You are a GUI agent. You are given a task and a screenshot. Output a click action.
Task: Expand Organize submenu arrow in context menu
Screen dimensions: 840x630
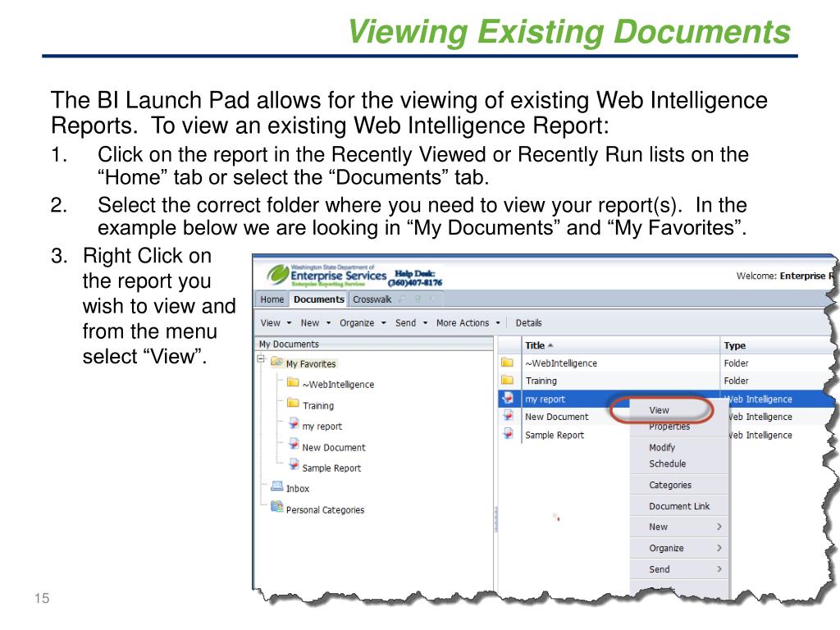pos(719,548)
